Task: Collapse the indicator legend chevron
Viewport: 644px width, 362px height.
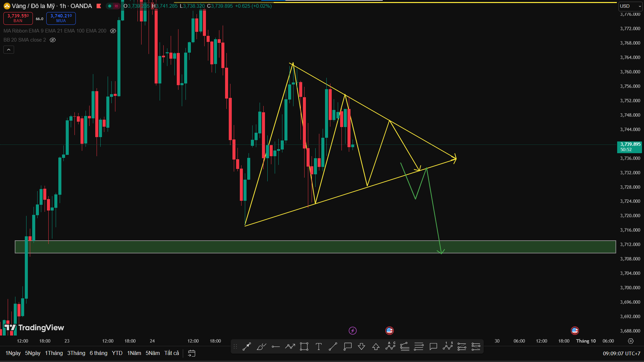Action: coord(9,50)
